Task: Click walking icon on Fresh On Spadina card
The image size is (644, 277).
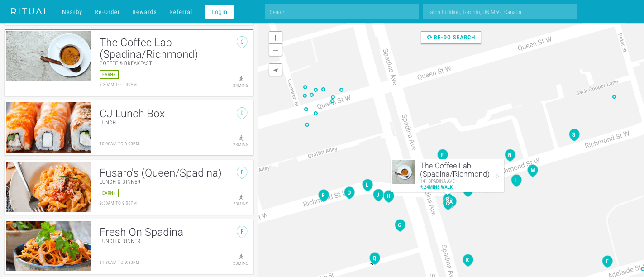Action: tap(241, 257)
